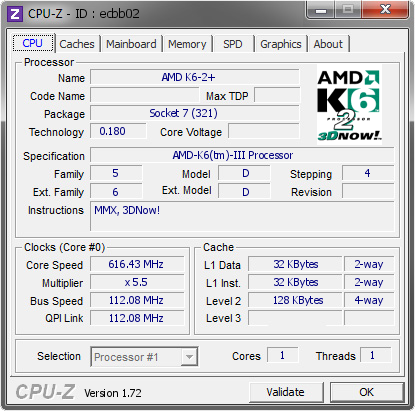Screen dimensions: 415x411
Task: Click the processor name AMD K6-2+ field
Action: point(195,77)
